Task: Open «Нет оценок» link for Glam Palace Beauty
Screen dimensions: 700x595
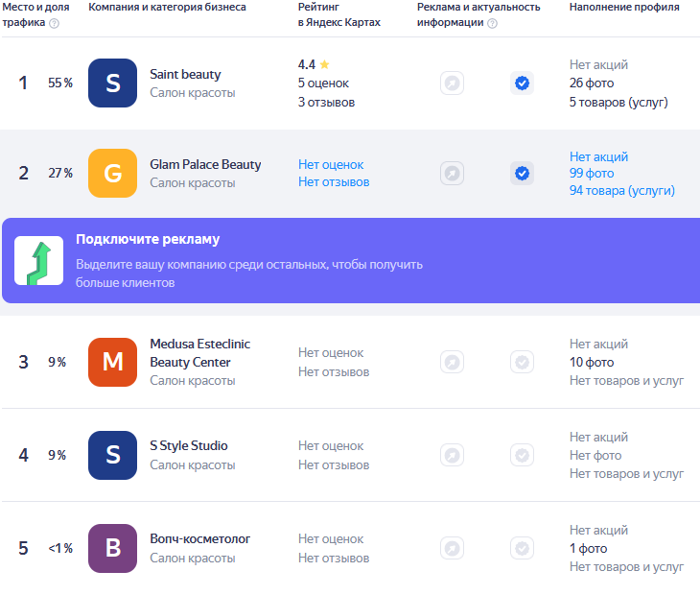Action: [331, 165]
